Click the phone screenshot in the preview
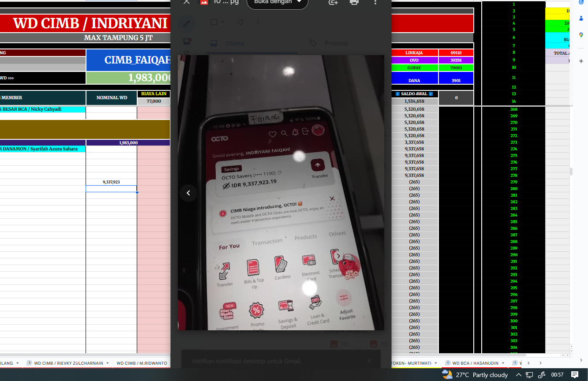This screenshot has height=381, width=588. [x=281, y=193]
